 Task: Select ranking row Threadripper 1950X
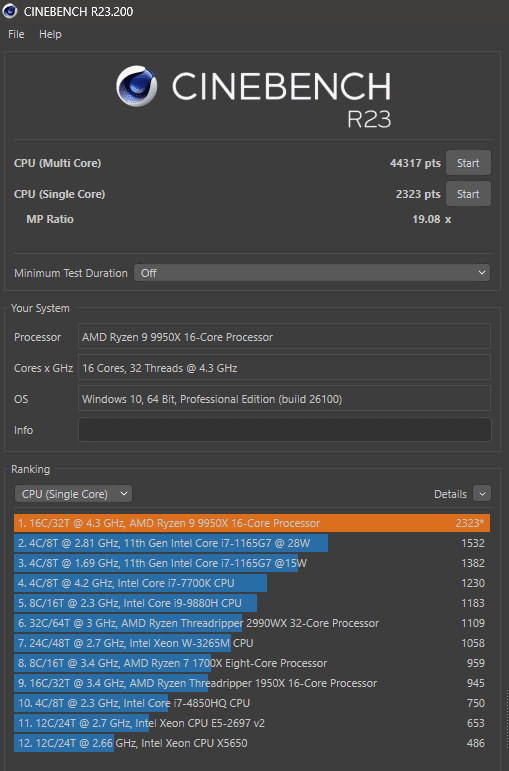[x=252, y=683]
